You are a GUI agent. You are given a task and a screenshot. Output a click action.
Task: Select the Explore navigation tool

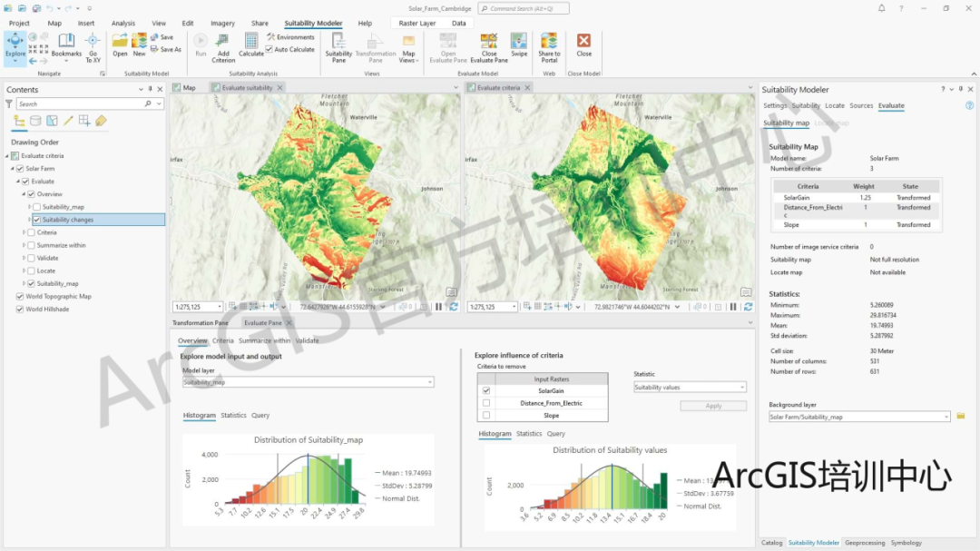(x=15, y=47)
